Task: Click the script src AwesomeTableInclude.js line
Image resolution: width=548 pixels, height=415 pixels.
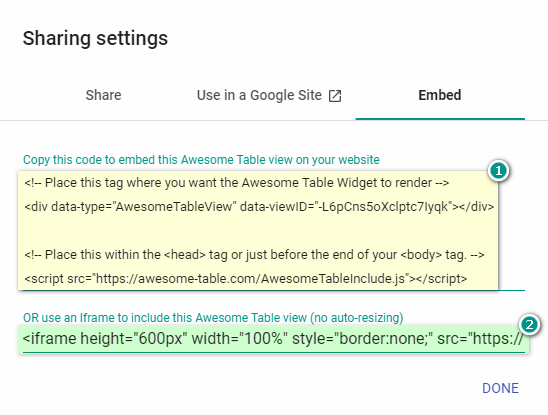Action: pyautogui.click(x=246, y=279)
